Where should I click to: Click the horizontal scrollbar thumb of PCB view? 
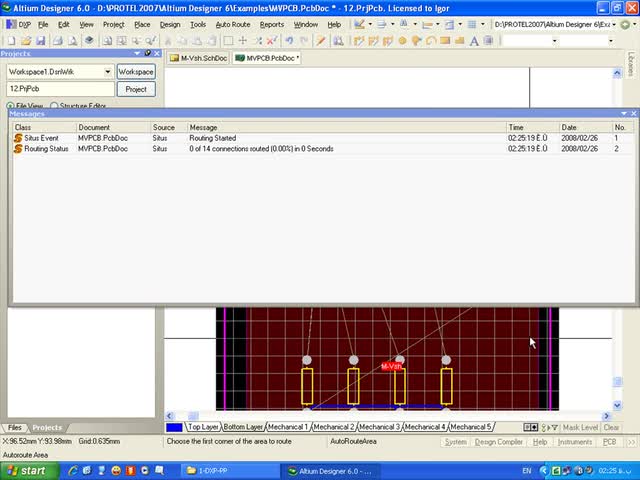193,416
